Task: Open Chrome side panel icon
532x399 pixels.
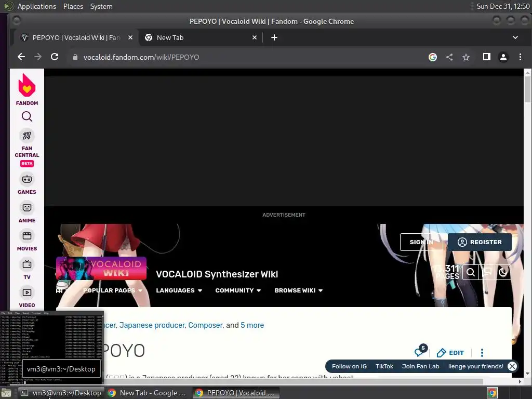Action: click(486, 57)
